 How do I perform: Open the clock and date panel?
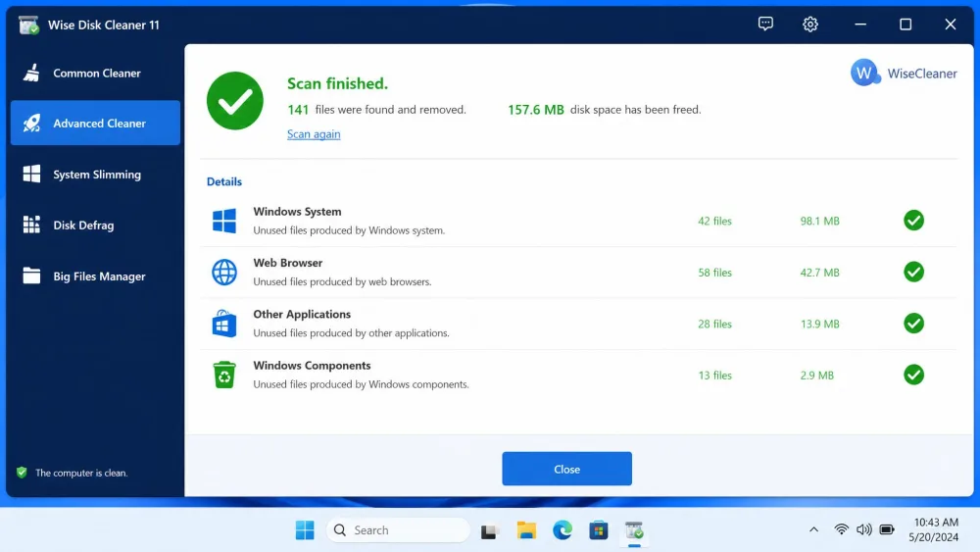(x=934, y=529)
